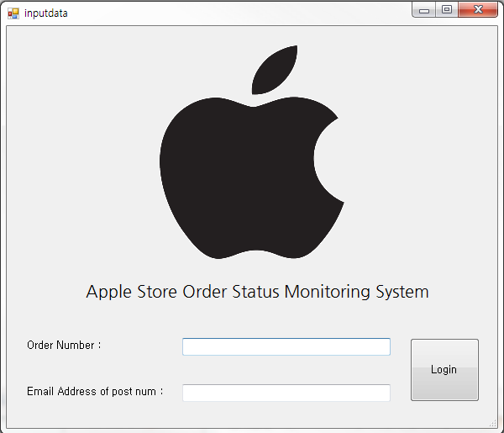504x433 pixels.
Task: Click the Login button
Action: point(444,370)
